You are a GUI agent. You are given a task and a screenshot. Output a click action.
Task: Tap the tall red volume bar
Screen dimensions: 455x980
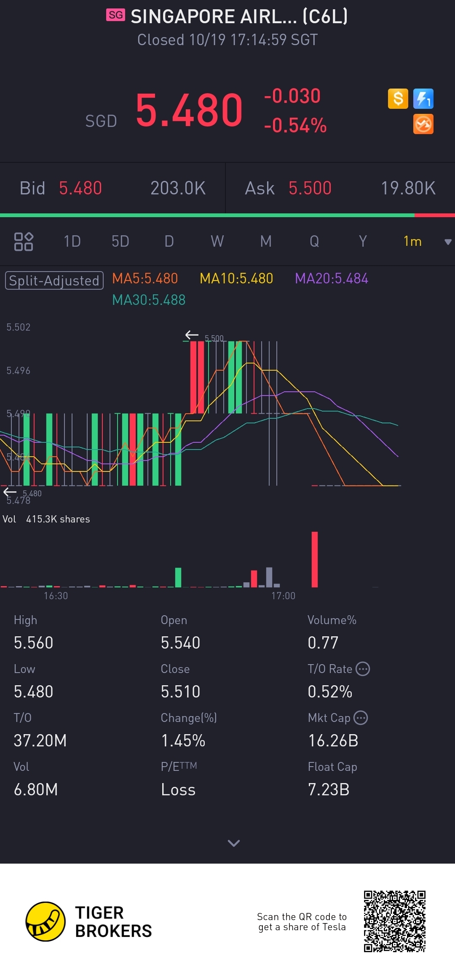point(315,560)
